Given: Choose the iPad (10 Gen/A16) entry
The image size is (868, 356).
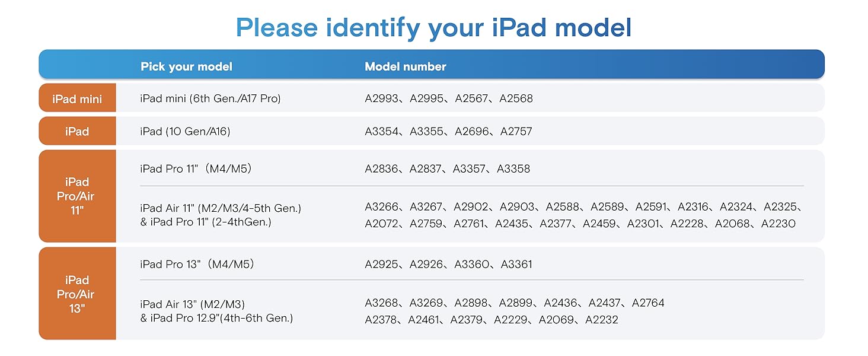Looking at the screenshot, I should [x=185, y=131].
